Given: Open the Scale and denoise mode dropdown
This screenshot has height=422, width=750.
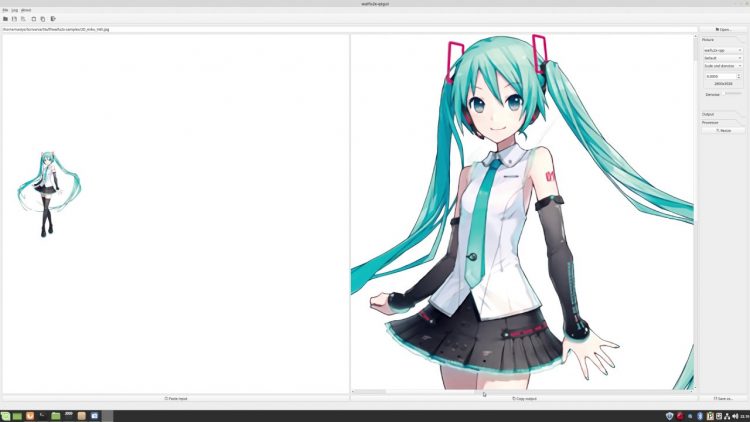Looking at the screenshot, I should point(723,66).
